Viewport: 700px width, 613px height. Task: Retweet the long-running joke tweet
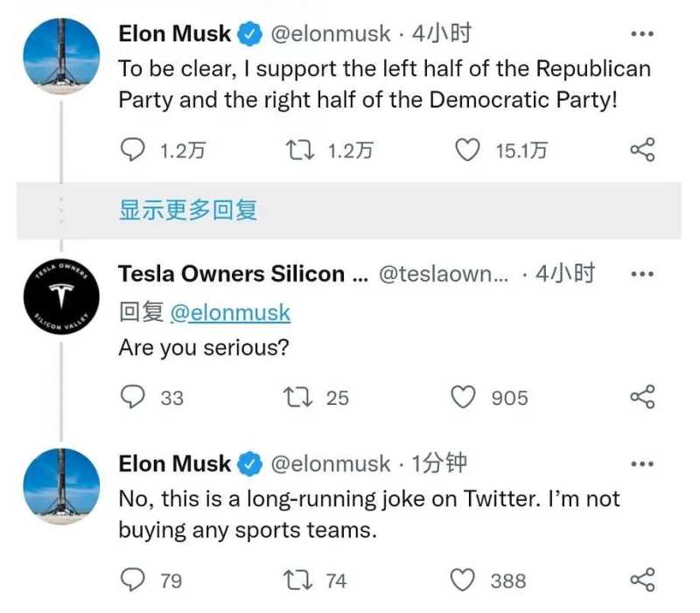(300, 580)
